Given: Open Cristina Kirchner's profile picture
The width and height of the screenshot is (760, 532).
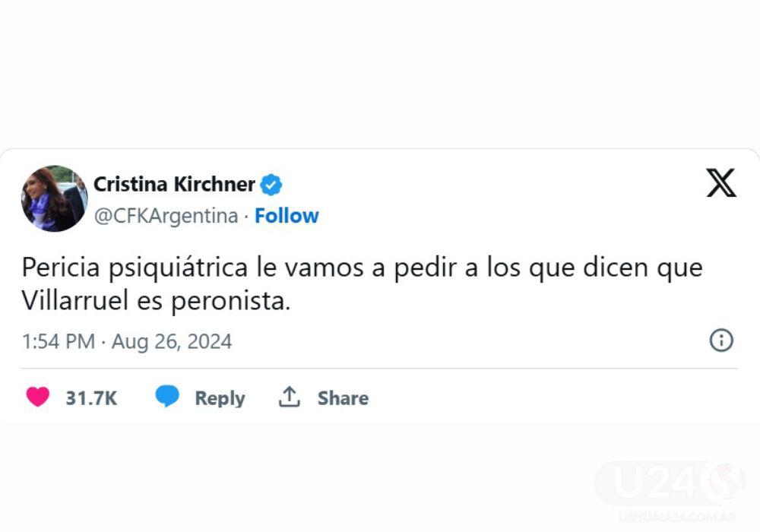Looking at the screenshot, I should pyautogui.click(x=55, y=198).
